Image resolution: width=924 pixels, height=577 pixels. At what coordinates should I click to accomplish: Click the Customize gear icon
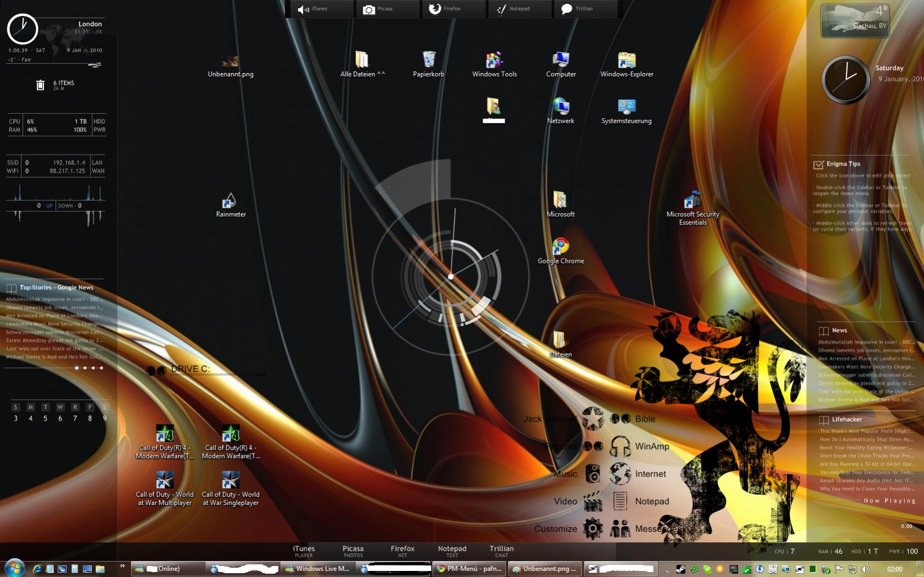click(593, 529)
